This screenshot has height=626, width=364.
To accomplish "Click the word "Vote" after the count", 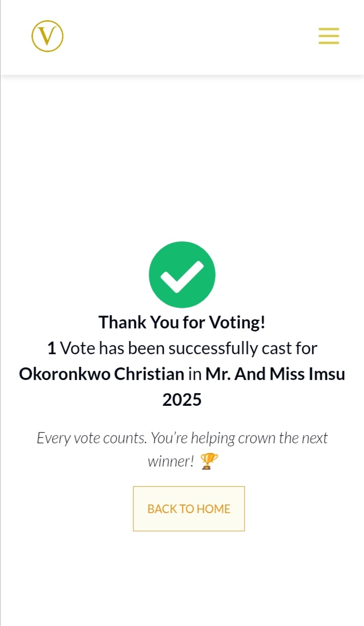I will tap(77, 349).
